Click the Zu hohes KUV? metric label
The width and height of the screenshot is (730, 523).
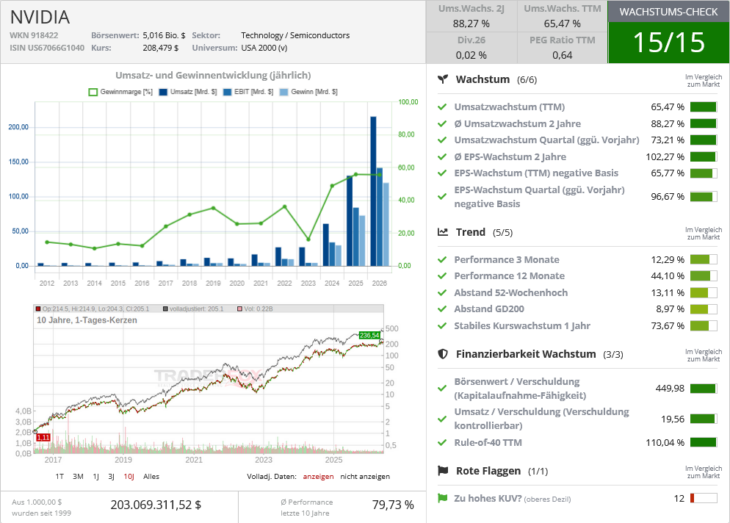point(488,498)
